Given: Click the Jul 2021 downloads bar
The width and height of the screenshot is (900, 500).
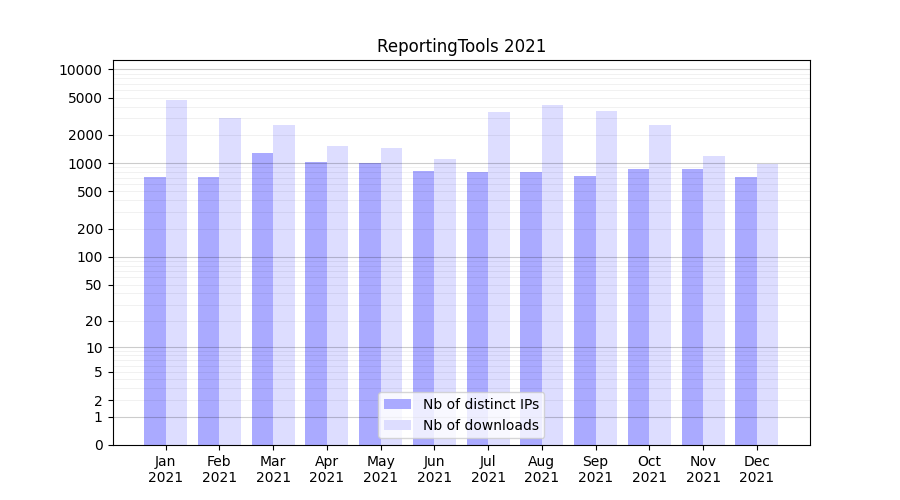Looking at the screenshot, I should click(499, 278).
